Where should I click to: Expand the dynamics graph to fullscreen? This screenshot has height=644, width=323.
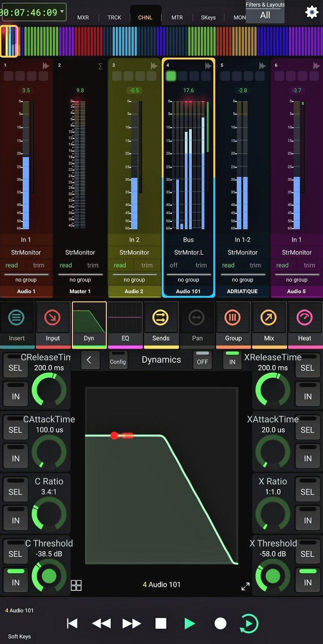245,586
